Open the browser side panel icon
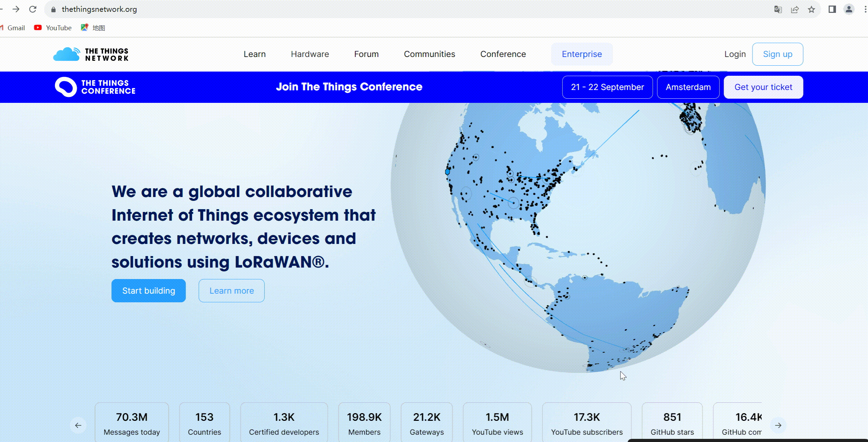 pyautogui.click(x=832, y=9)
